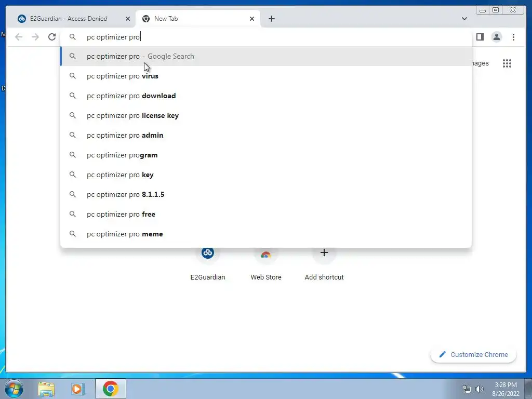This screenshot has width=532, height=399.
Task: Open the Windows Start orb
Action: pyautogui.click(x=14, y=389)
